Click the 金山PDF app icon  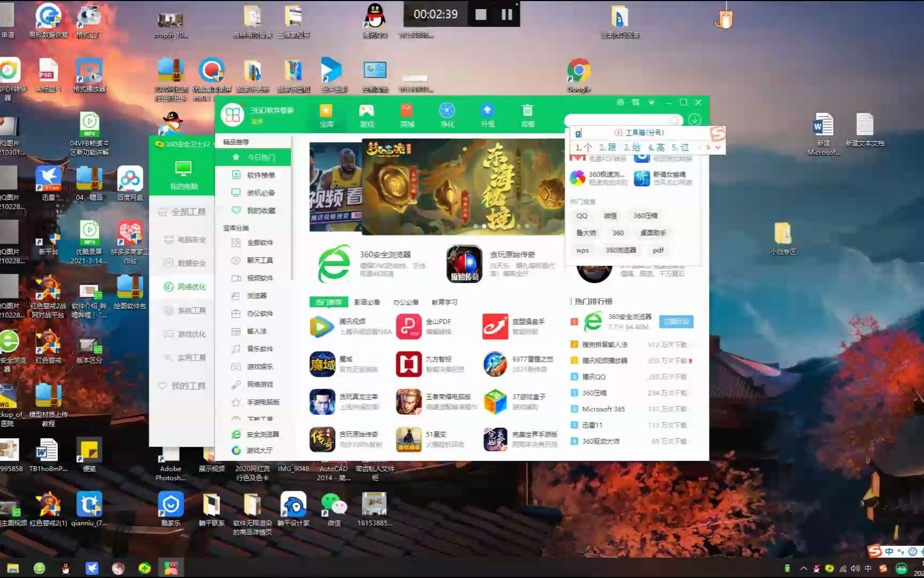point(409,326)
